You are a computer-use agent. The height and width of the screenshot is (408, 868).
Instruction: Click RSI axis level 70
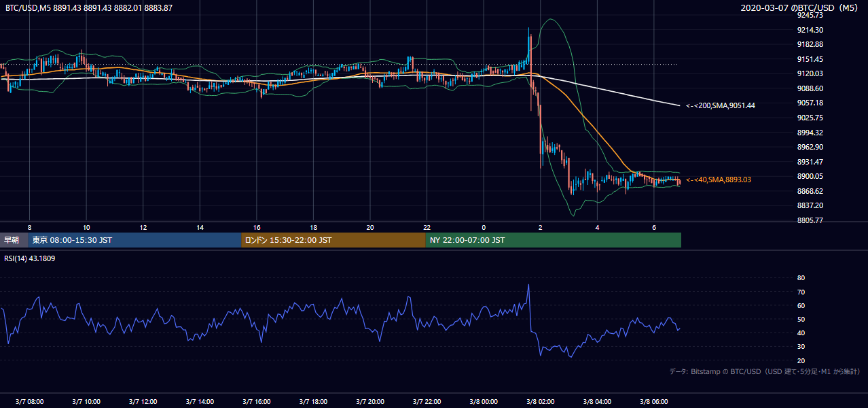[801, 292]
